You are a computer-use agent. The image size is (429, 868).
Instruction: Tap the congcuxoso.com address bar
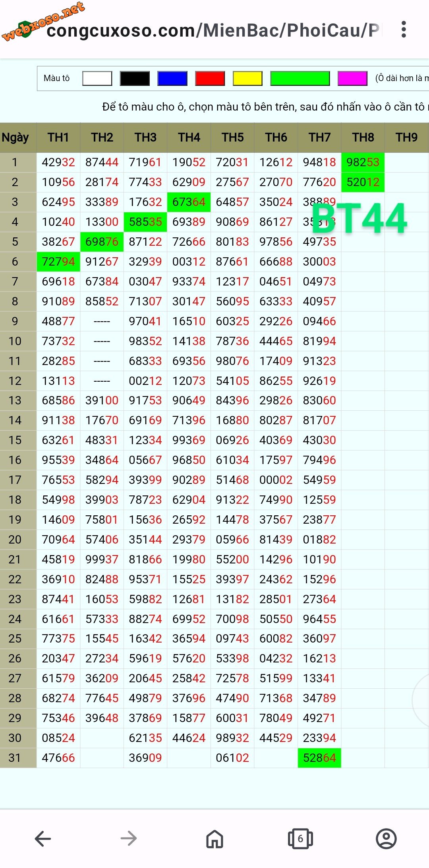click(213, 31)
